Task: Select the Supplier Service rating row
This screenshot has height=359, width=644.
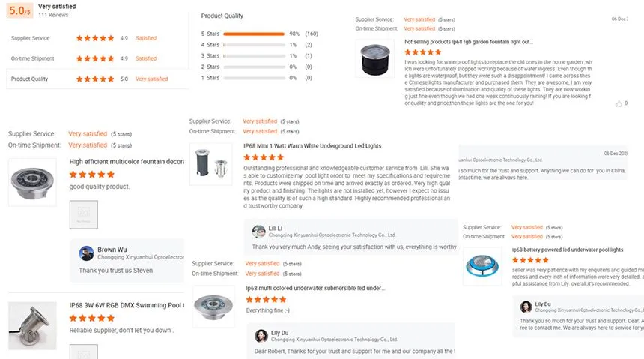Action: pyautogui.click(x=96, y=38)
